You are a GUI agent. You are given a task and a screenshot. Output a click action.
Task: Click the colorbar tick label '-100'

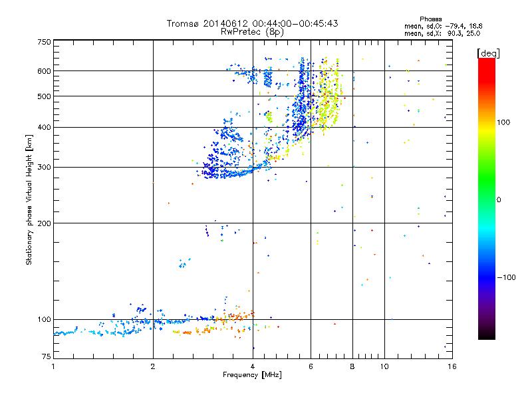(x=506, y=277)
